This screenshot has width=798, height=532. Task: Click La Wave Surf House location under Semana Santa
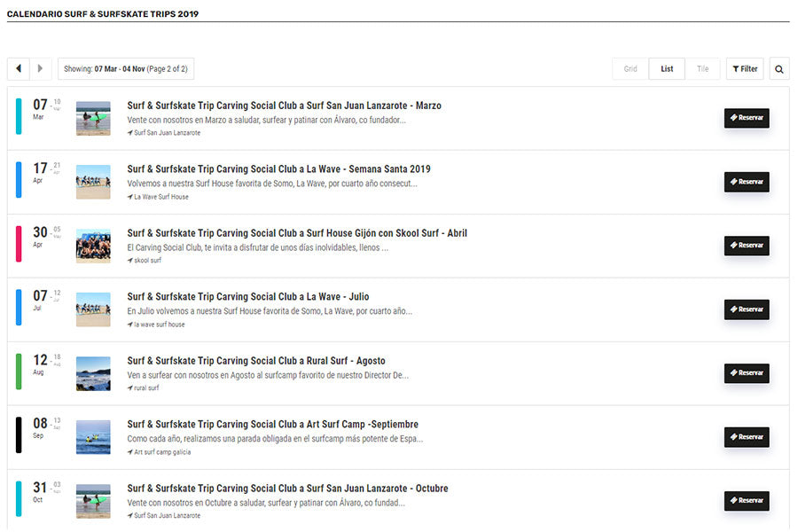coord(160,197)
